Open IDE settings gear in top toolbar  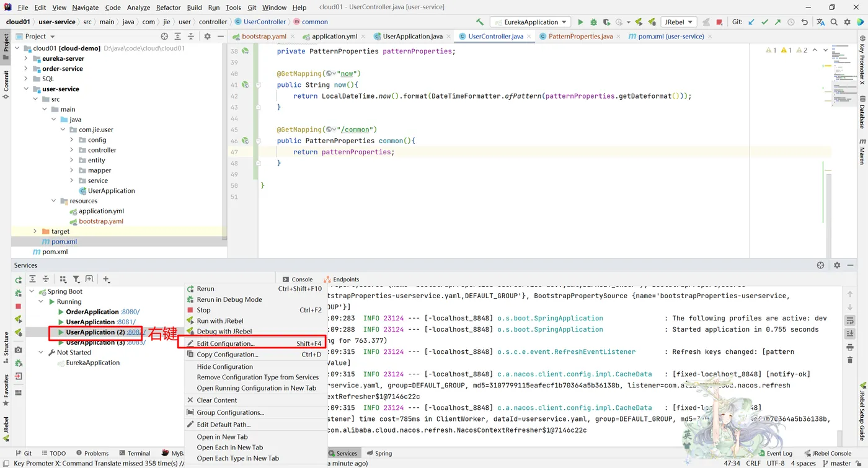click(x=848, y=22)
